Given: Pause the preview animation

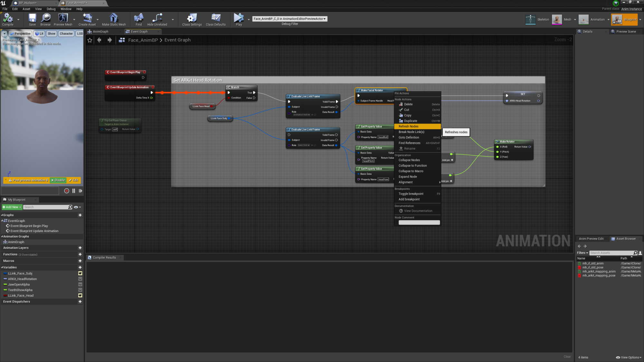Looking at the screenshot, I should click(74, 191).
